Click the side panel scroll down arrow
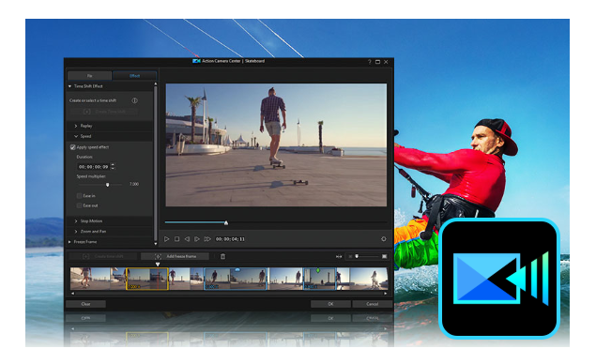The image size is (596, 364). coord(155,244)
